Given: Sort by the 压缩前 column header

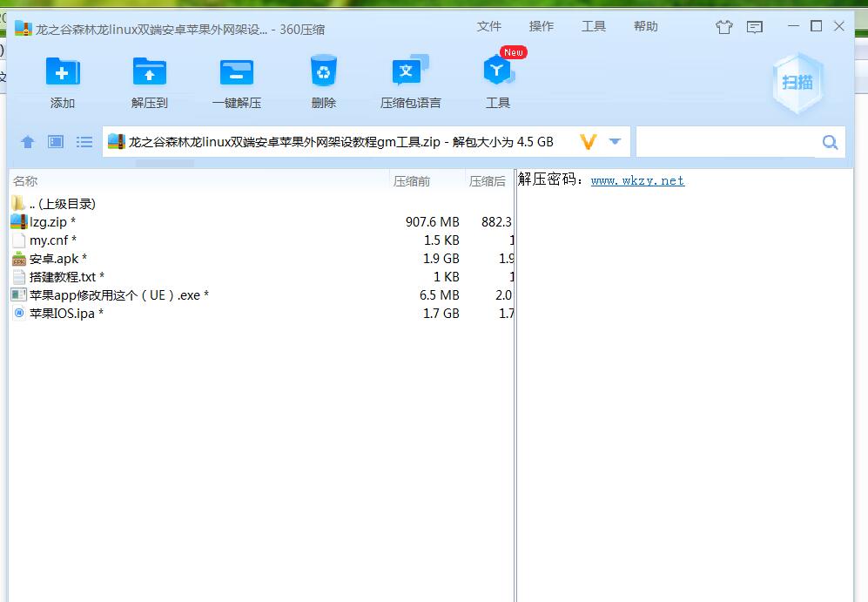Looking at the screenshot, I should (412, 181).
